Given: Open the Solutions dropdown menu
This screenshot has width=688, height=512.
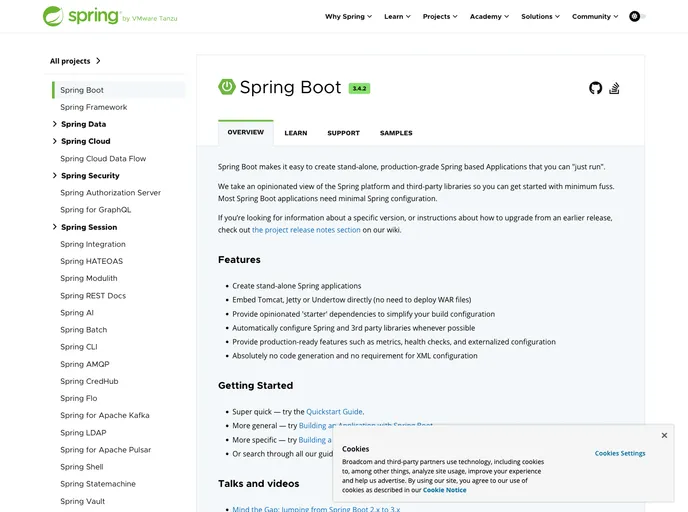Looking at the screenshot, I should (541, 17).
